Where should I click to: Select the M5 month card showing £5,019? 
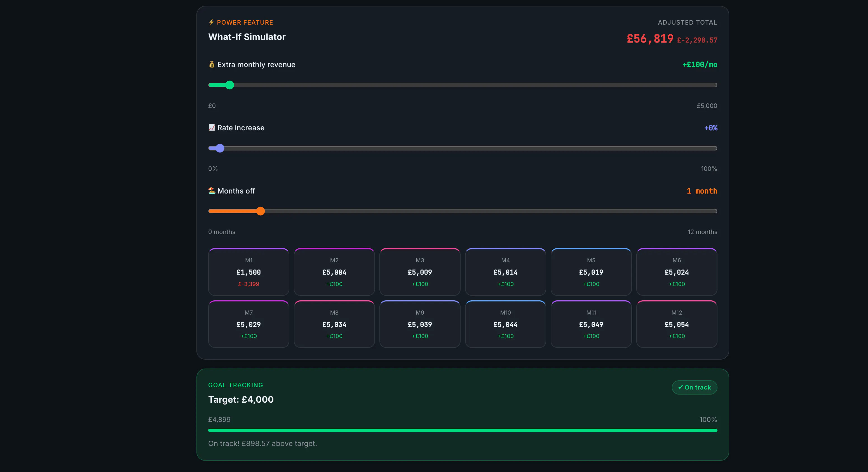[x=591, y=272]
